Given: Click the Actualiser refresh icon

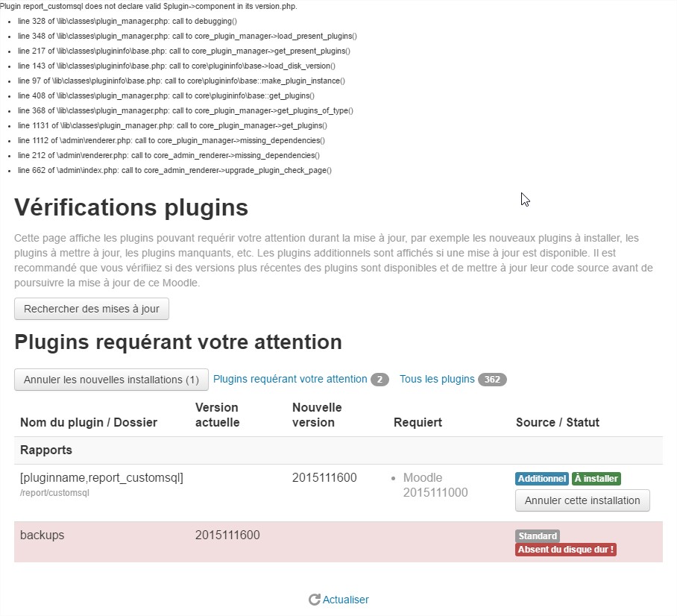Looking at the screenshot, I should [x=315, y=600].
